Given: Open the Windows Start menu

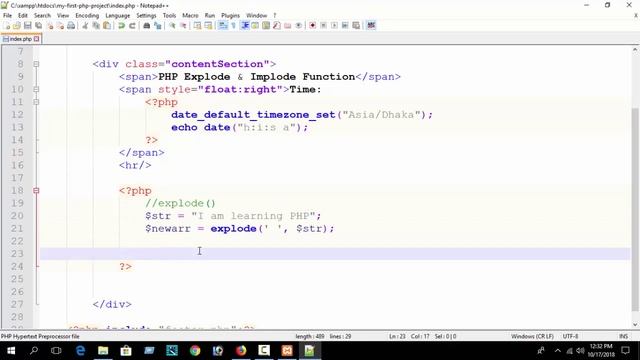Looking at the screenshot, I should click(11, 351).
